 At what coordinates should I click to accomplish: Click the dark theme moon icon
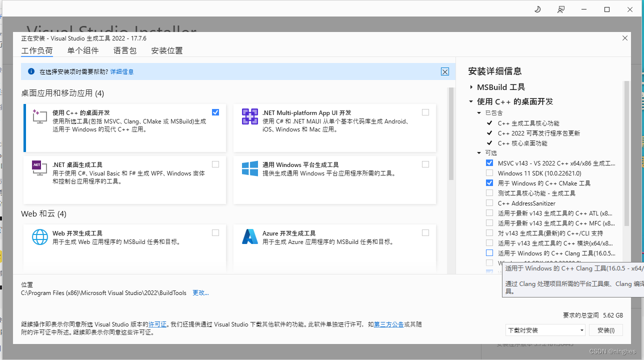[x=537, y=9]
